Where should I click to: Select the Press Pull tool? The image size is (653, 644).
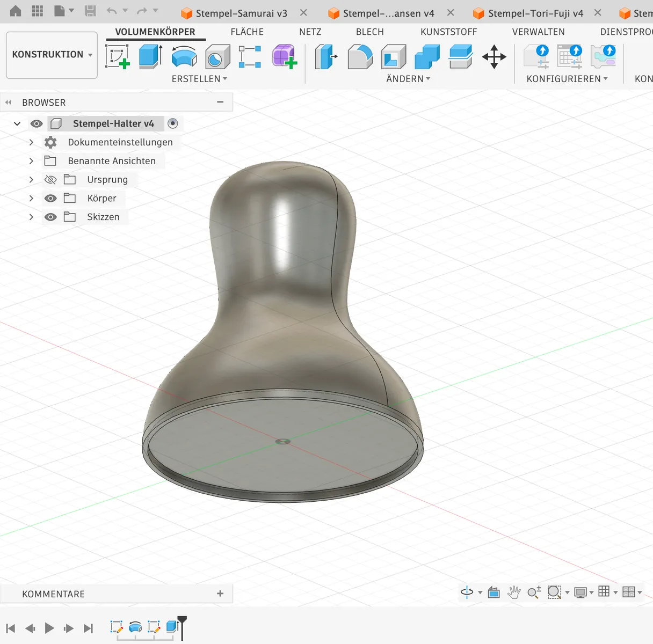(x=326, y=56)
